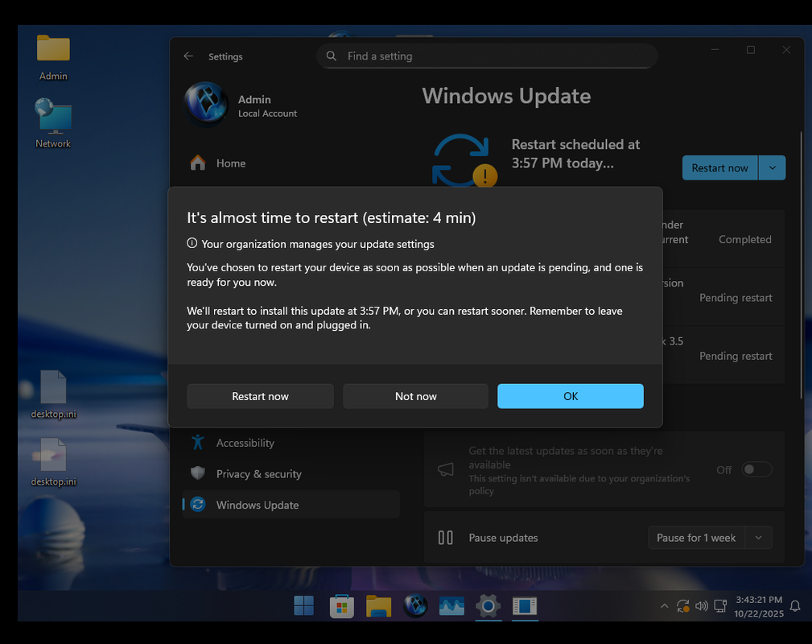812x644 pixels.
Task: Click the Settings window vertical scrollbar
Action: tap(801, 264)
